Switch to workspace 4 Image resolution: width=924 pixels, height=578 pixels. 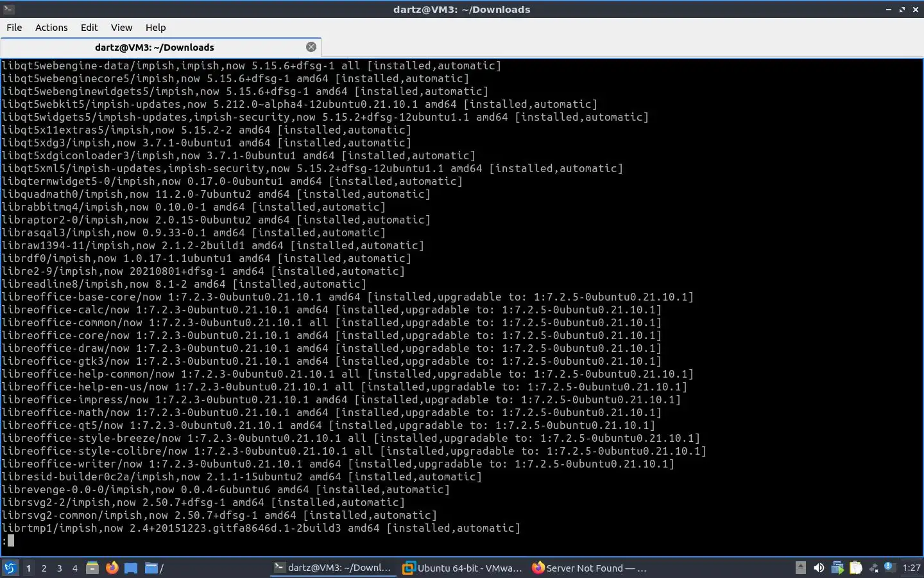[x=75, y=568]
